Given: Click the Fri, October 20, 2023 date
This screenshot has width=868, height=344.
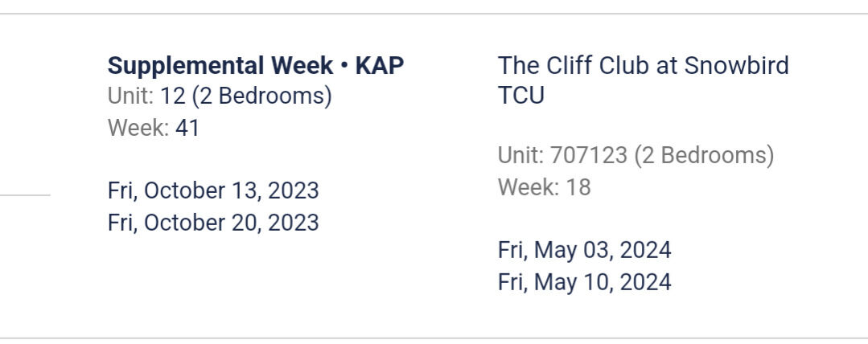Looking at the screenshot, I should (x=213, y=222).
